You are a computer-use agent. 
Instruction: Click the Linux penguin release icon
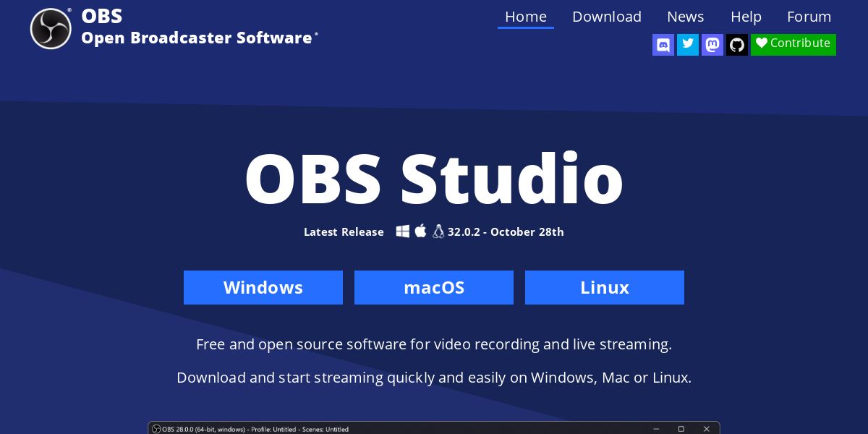tap(438, 231)
